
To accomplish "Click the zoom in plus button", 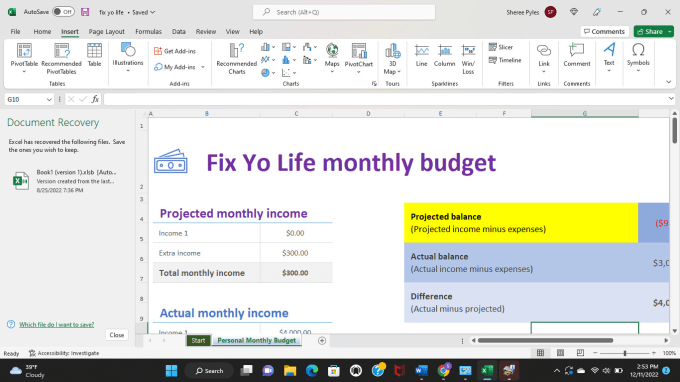I will [654, 353].
